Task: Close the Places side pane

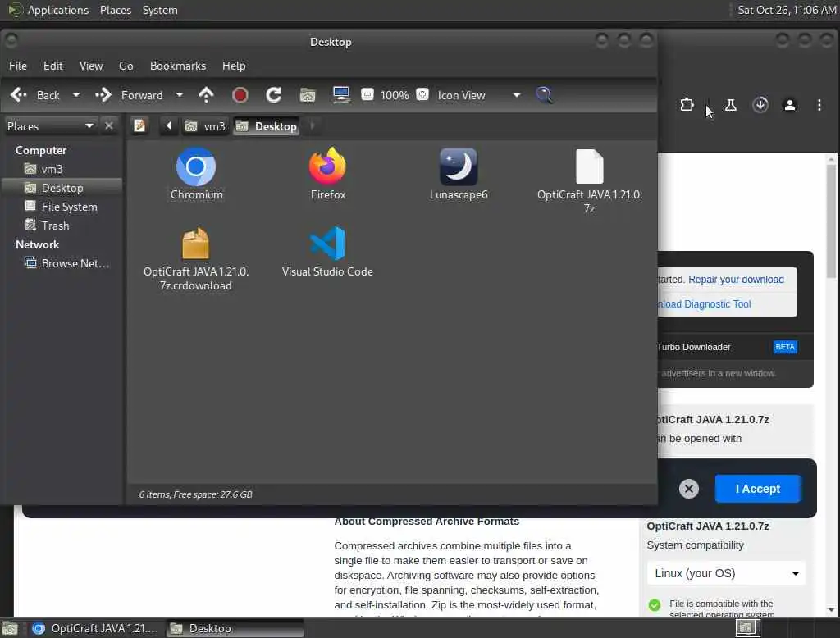Action: tap(109, 126)
